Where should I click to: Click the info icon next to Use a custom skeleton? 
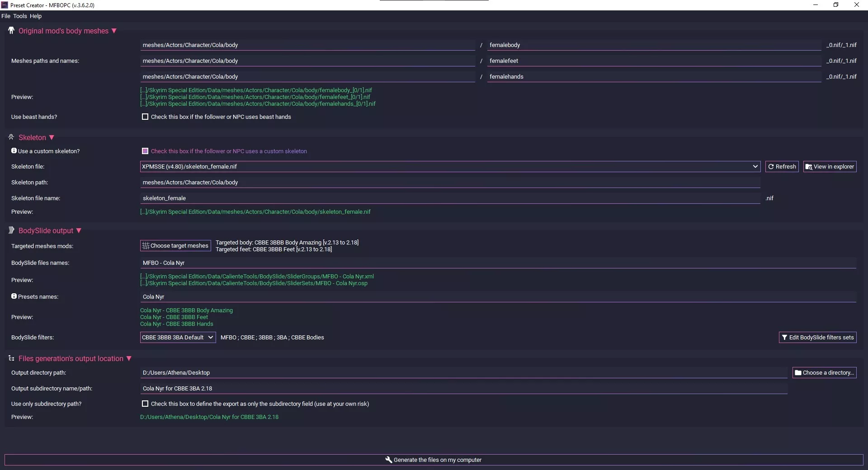[x=14, y=150]
